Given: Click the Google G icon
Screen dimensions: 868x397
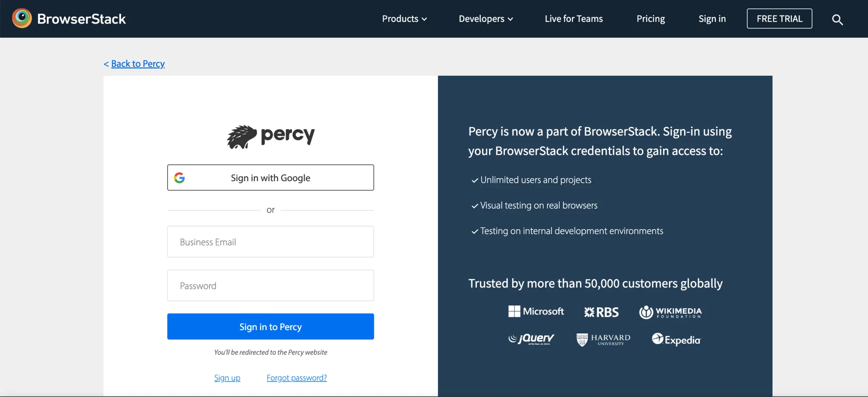Looking at the screenshot, I should pyautogui.click(x=180, y=178).
